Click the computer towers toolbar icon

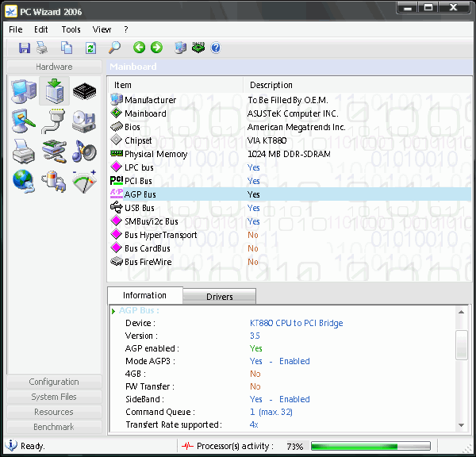(181, 48)
